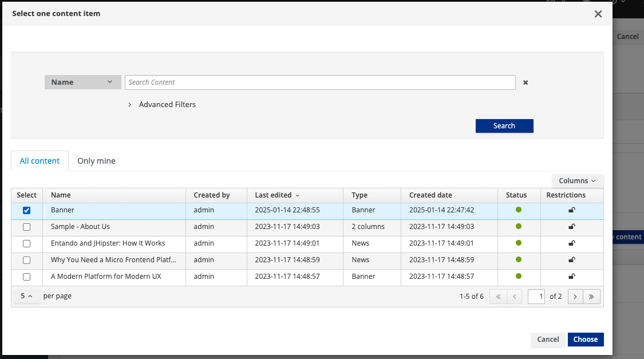Click the clear search 'x' icon
644x359 pixels.
point(526,82)
